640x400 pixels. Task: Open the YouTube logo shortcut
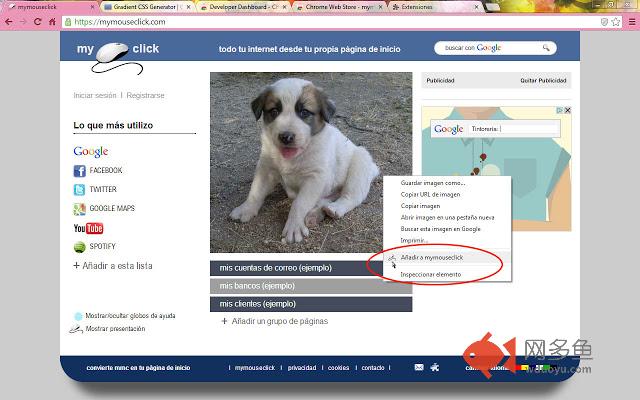point(88,228)
